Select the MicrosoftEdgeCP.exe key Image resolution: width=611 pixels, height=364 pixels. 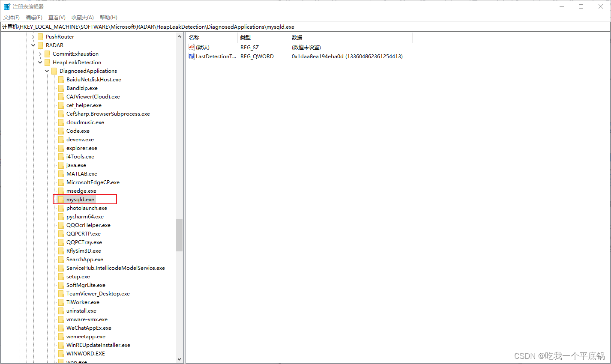pyautogui.click(x=93, y=182)
